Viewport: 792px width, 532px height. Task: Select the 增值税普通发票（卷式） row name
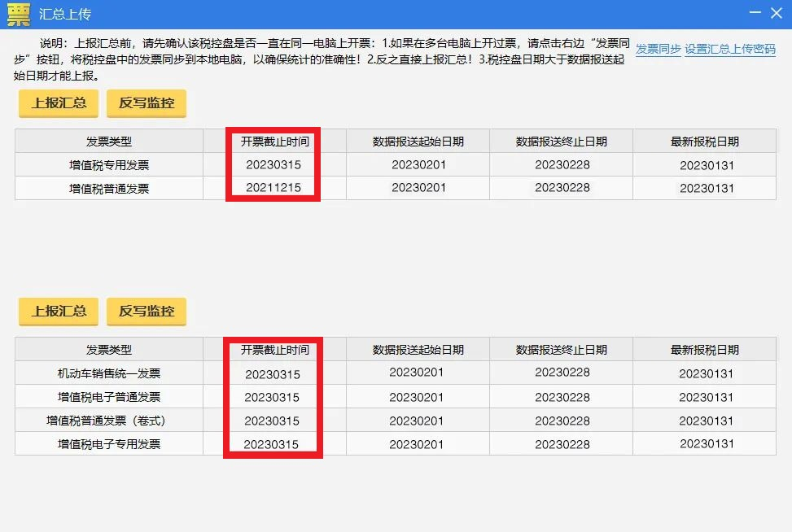(107, 421)
